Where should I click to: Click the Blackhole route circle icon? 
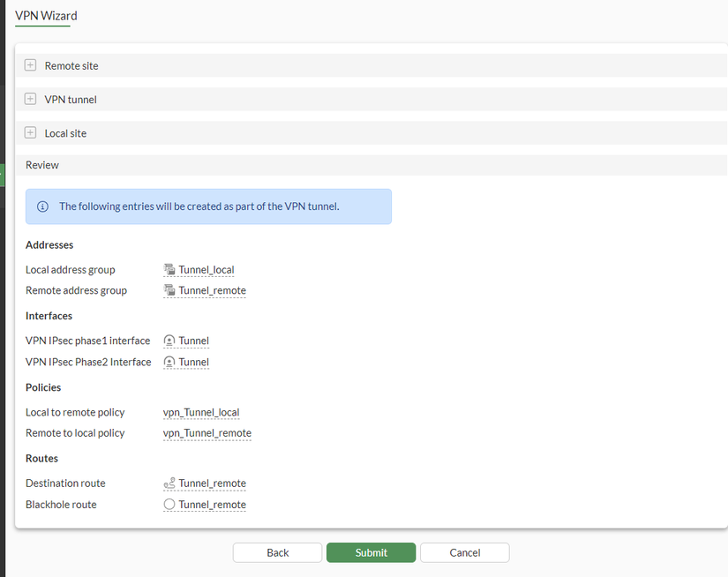(x=169, y=505)
